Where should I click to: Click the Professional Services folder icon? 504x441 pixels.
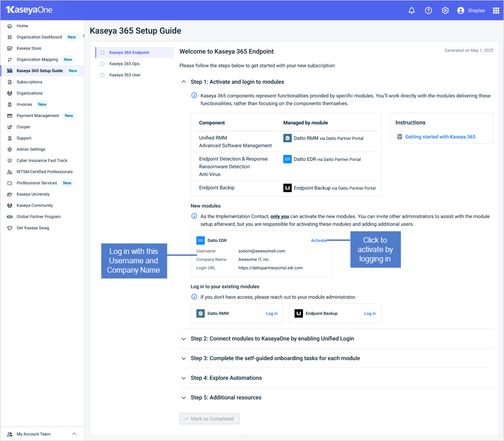[x=10, y=183]
